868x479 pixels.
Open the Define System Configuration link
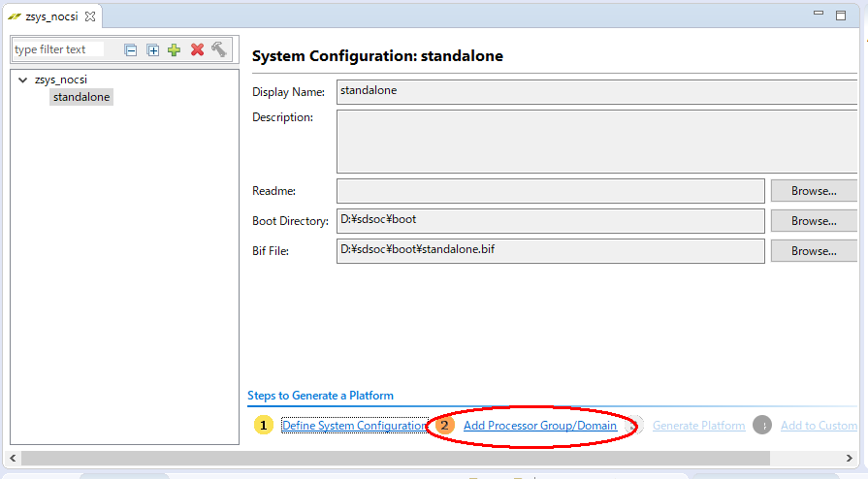click(353, 426)
